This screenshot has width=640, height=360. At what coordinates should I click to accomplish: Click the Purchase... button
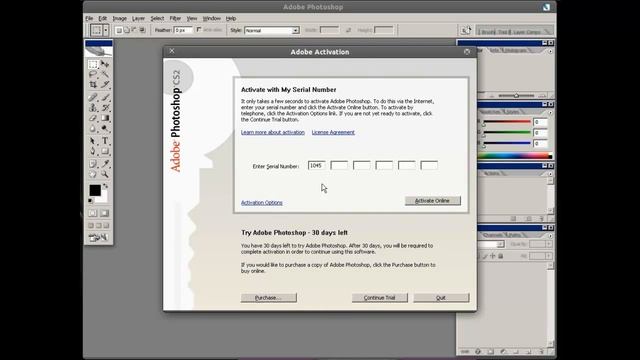pyautogui.click(x=269, y=298)
